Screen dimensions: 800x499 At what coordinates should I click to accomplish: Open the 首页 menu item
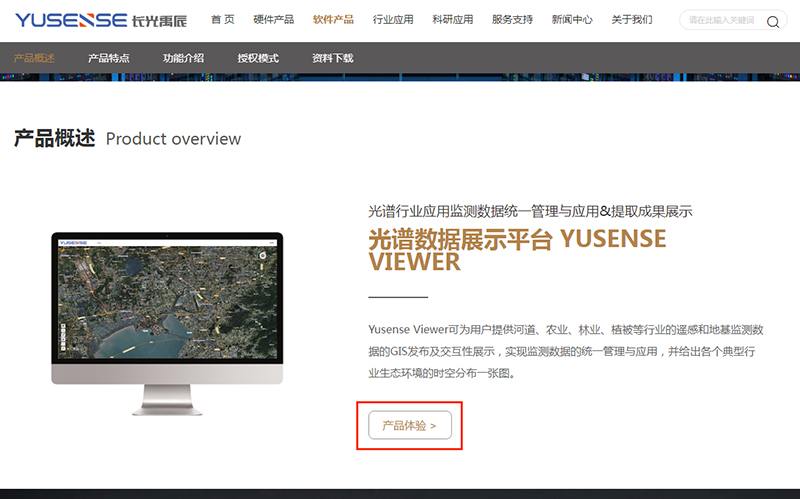pyautogui.click(x=223, y=20)
